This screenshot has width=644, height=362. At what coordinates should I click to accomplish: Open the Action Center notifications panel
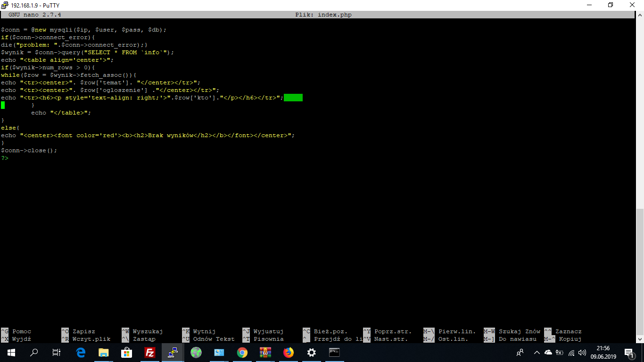pyautogui.click(x=629, y=353)
